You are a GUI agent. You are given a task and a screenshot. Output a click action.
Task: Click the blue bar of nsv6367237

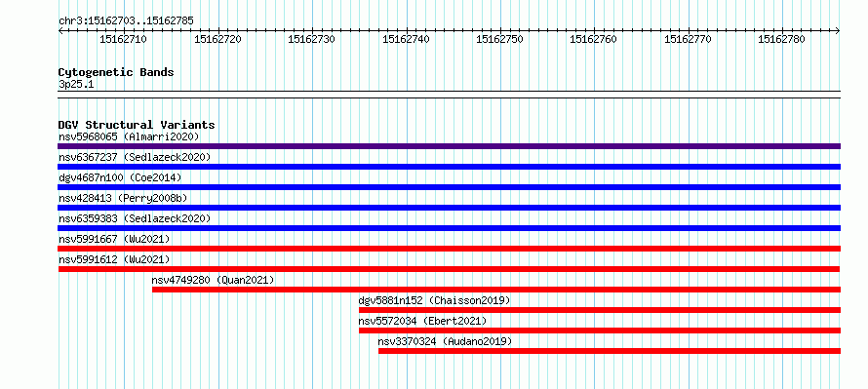(x=449, y=167)
